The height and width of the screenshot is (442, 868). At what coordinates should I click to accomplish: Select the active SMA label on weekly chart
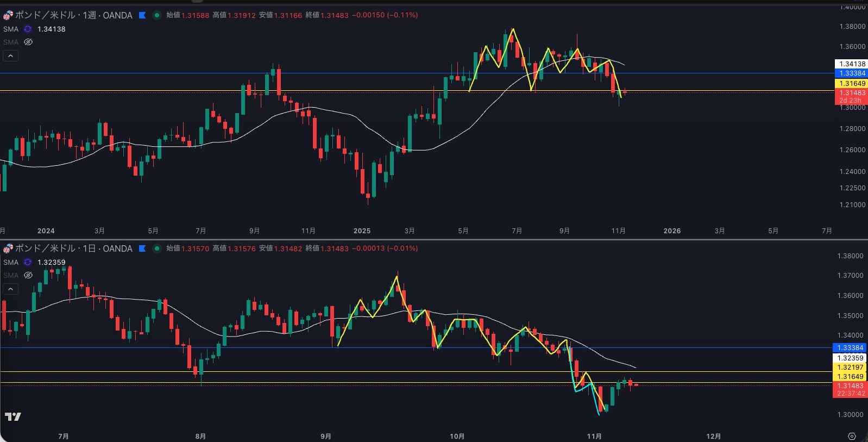coord(11,29)
